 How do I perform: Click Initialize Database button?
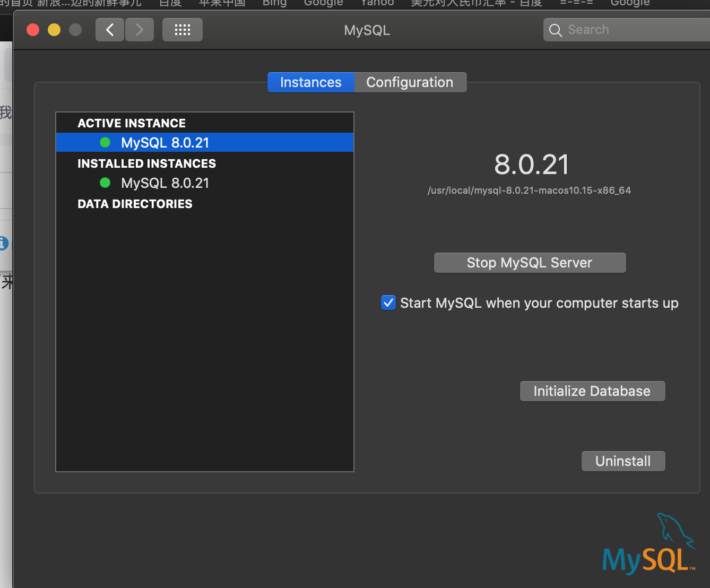pos(592,391)
